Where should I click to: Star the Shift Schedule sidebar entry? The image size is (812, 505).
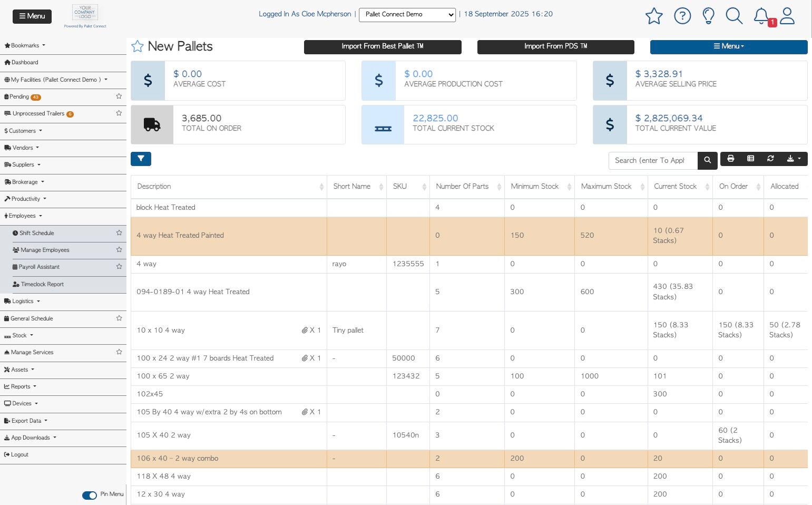119,233
